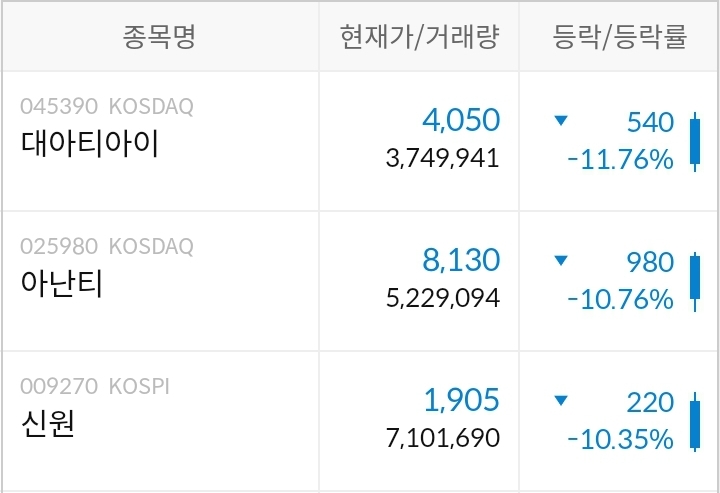Click the 대아티아이 candlestick chart icon
The image size is (720, 493).
pos(695,140)
